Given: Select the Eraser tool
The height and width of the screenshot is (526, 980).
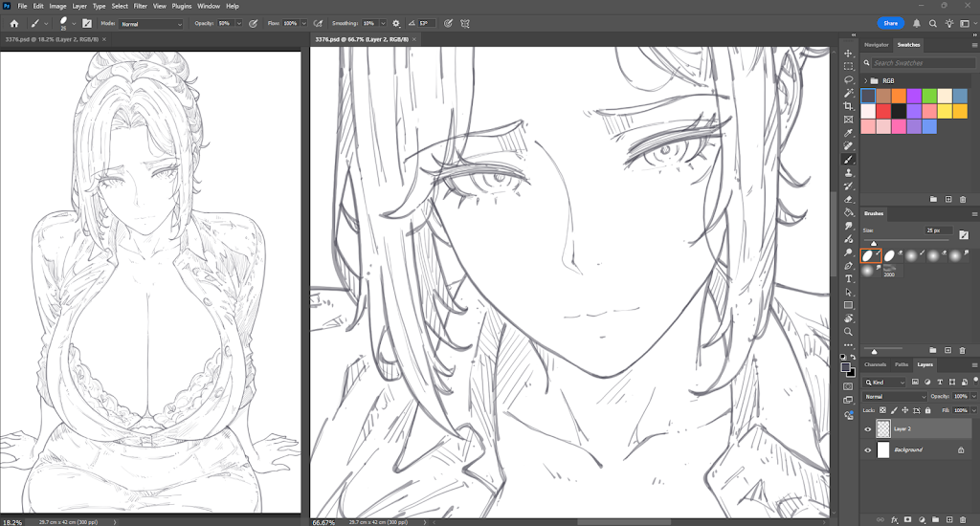Looking at the screenshot, I should click(848, 199).
